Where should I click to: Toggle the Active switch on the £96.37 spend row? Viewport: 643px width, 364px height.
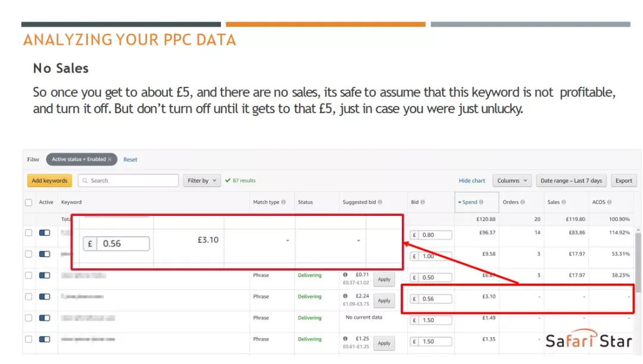(x=45, y=233)
